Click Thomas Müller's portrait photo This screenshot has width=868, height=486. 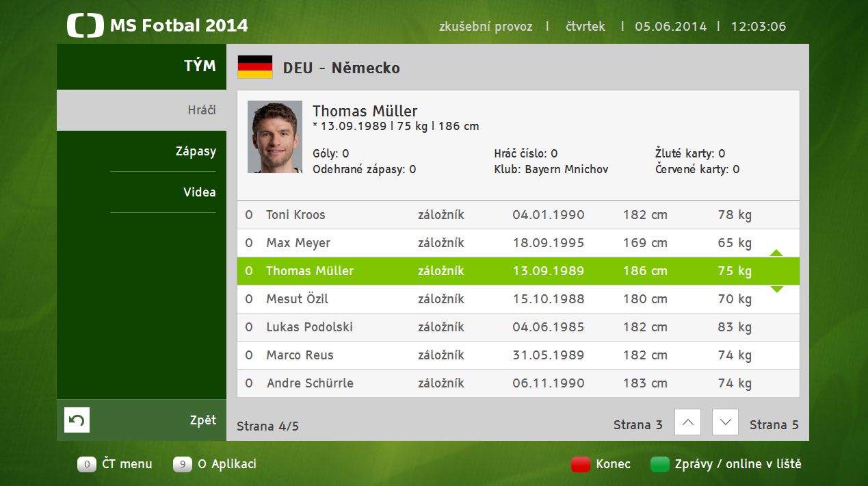click(x=275, y=137)
